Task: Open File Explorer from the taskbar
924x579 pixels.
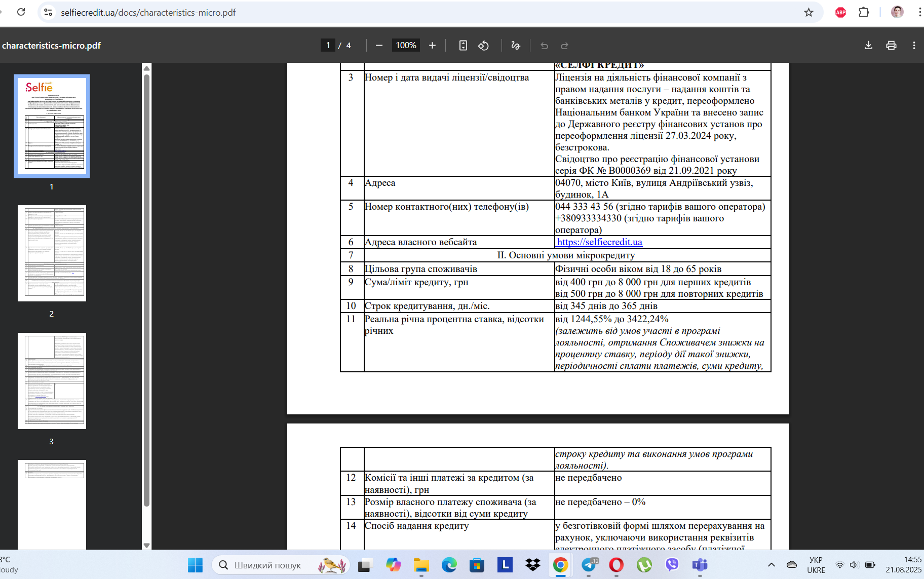Action: 421,565
